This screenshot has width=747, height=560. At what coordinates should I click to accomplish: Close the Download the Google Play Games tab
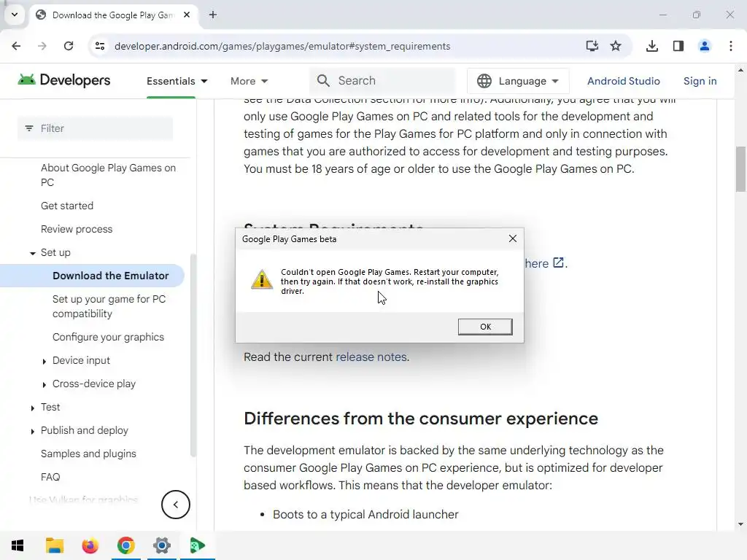pos(187,15)
